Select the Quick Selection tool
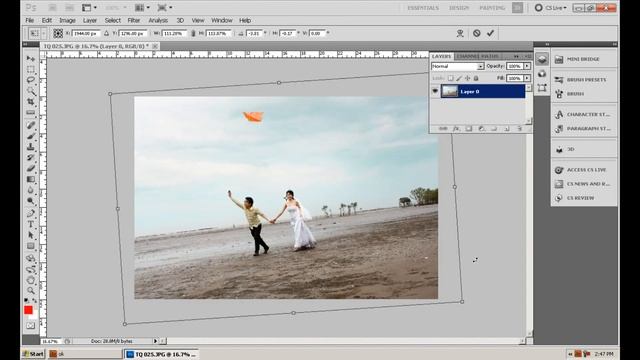The height and width of the screenshot is (360, 640). pyautogui.click(x=31, y=91)
